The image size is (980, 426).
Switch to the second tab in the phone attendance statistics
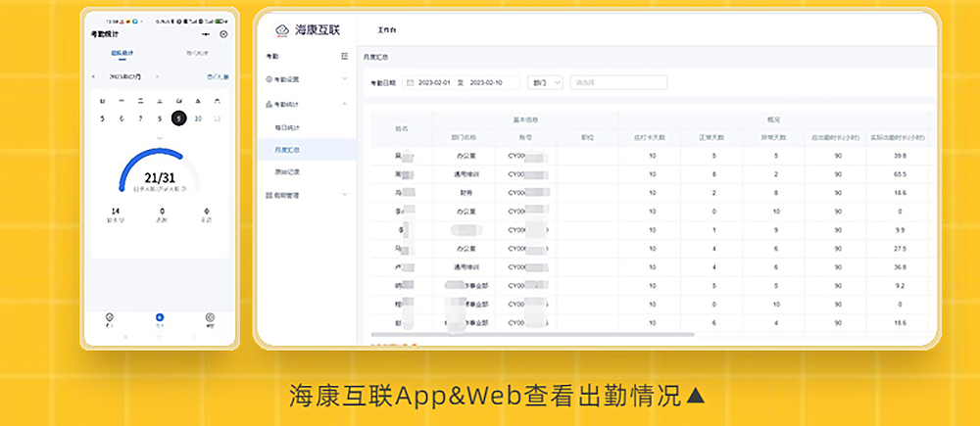tap(197, 53)
